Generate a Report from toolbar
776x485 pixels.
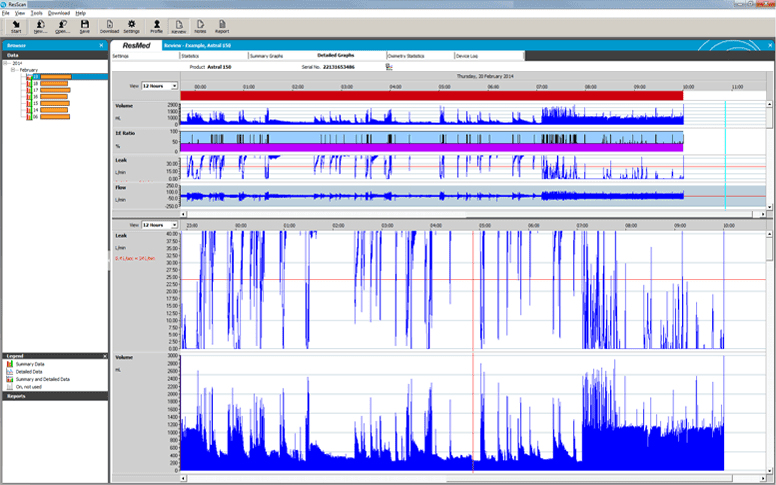(222, 26)
